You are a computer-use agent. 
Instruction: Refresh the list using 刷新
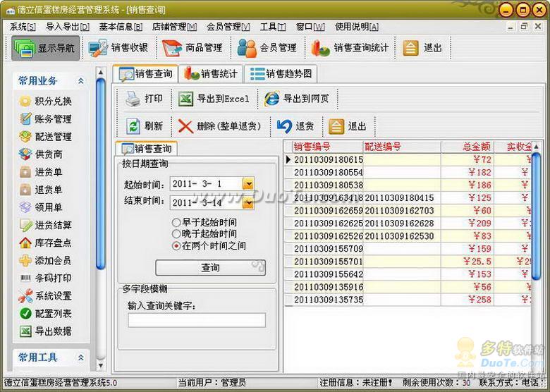pyautogui.click(x=133, y=126)
